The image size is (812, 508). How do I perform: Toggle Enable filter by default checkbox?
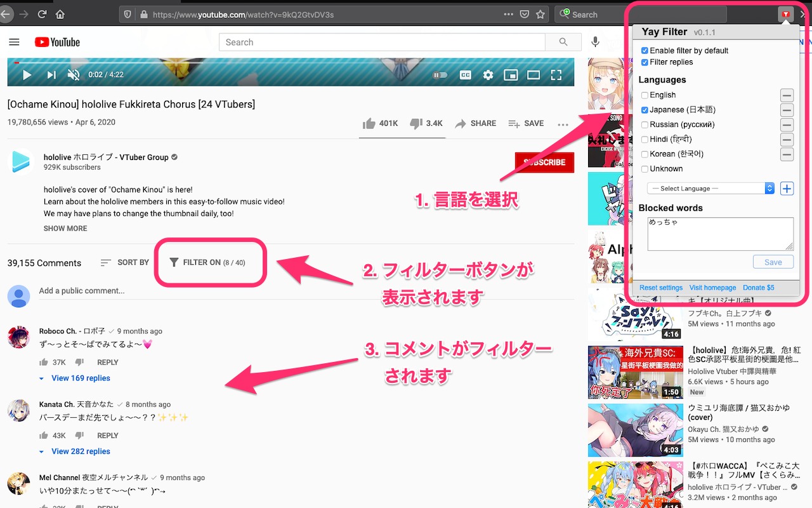[x=645, y=51]
